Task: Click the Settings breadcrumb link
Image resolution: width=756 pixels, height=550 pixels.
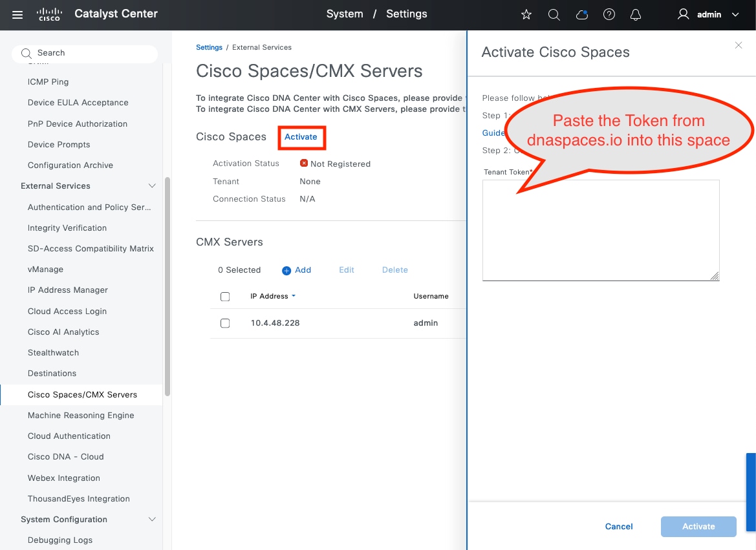Action: pos(209,47)
